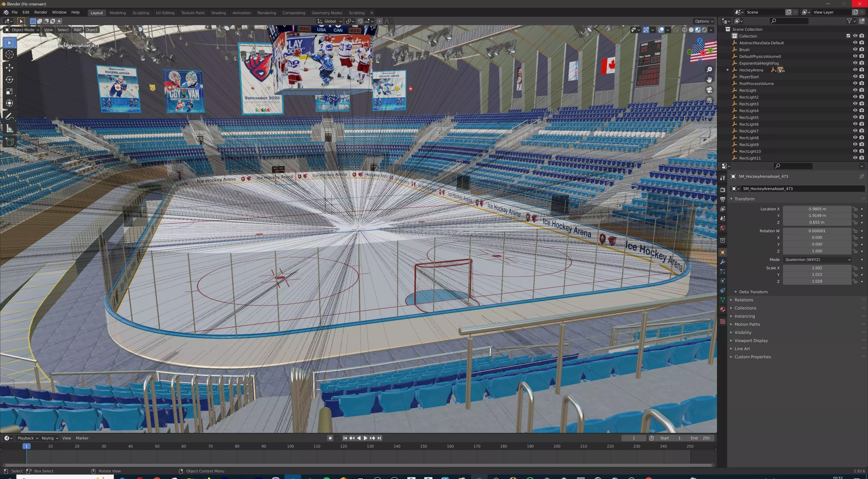
Task: Open the outliner filter dropdown
Action: pyautogui.click(x=851, y=21)
